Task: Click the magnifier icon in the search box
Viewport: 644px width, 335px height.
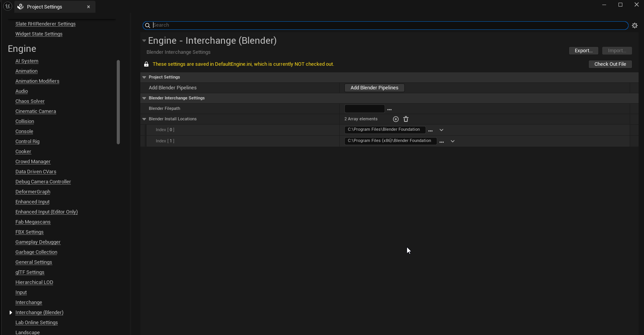Action: click(147, 26)
